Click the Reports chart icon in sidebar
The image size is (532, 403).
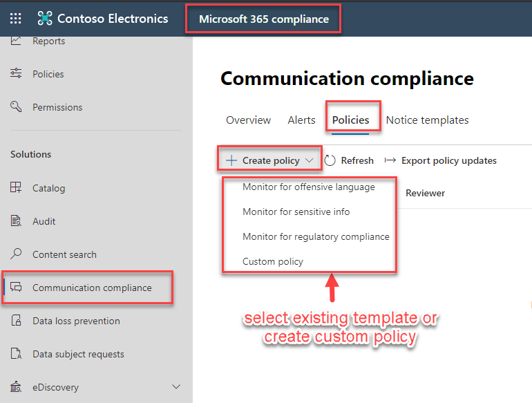[16, 41]
